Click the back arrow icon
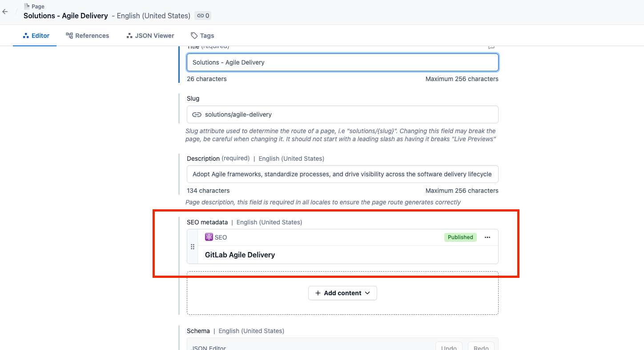The width and height of the screenshot is (644, 350). [5, 12]
